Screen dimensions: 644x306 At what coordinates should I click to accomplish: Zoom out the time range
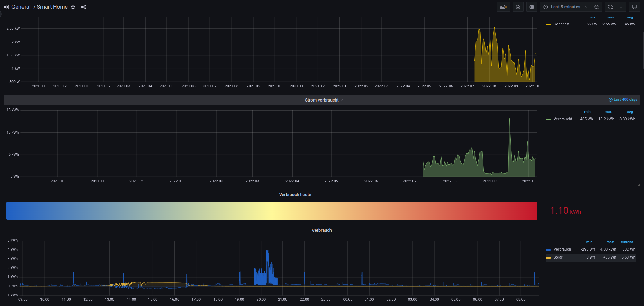click(597, 7)
